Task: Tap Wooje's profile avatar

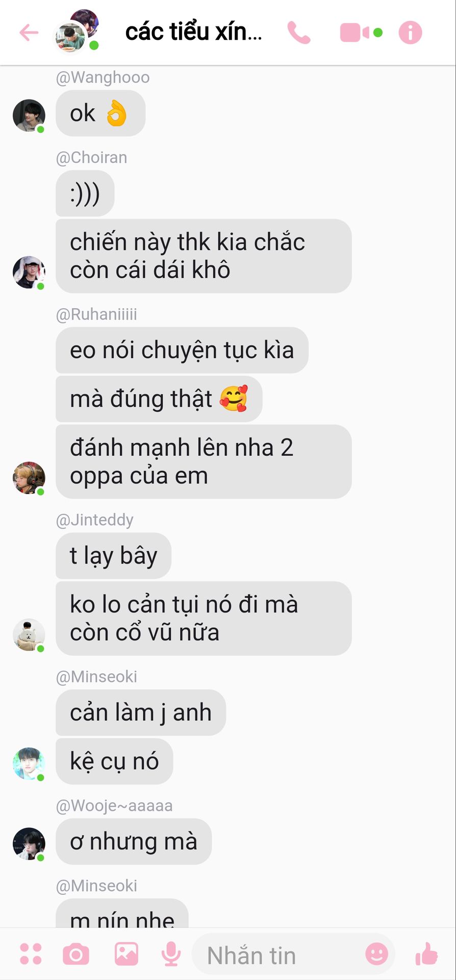Action: [29, 844]
